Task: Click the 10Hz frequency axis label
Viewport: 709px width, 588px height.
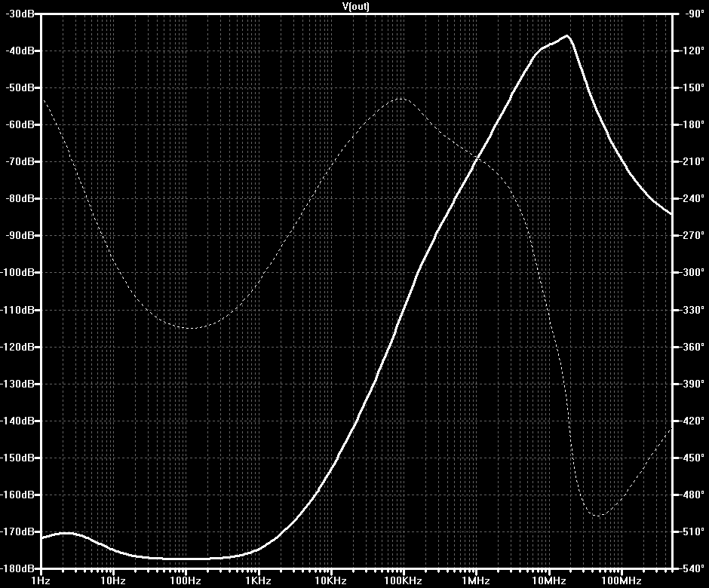Action: (113, 580)
